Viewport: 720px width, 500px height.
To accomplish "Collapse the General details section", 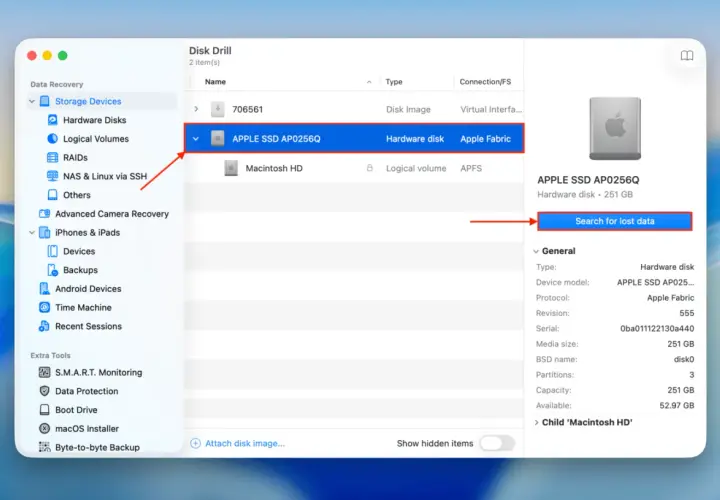I will pyautogui.click(x=536, y=251).
